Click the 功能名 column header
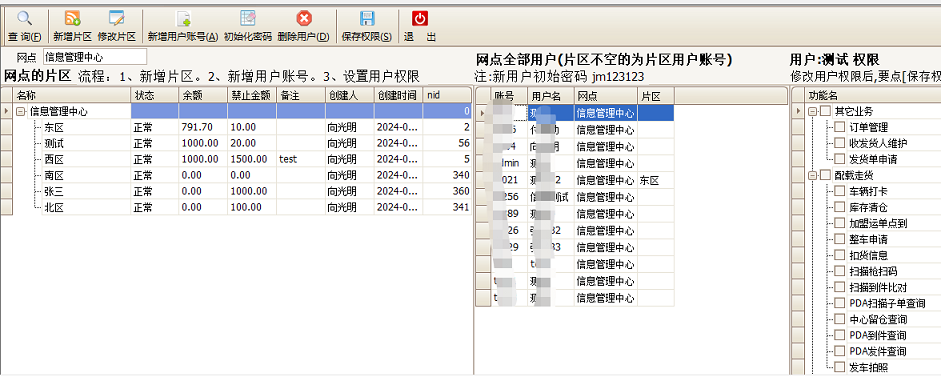This screenshot has height=376, width=941. coord(873,95)
